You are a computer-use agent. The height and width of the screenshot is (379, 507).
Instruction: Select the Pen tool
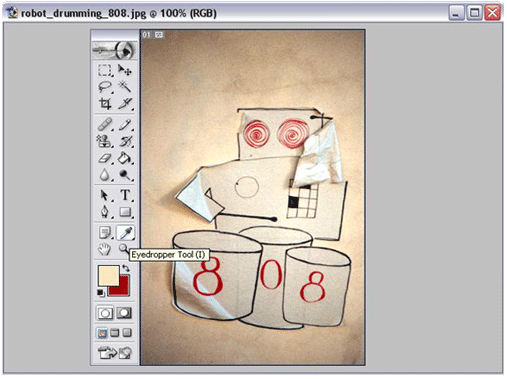105,212
